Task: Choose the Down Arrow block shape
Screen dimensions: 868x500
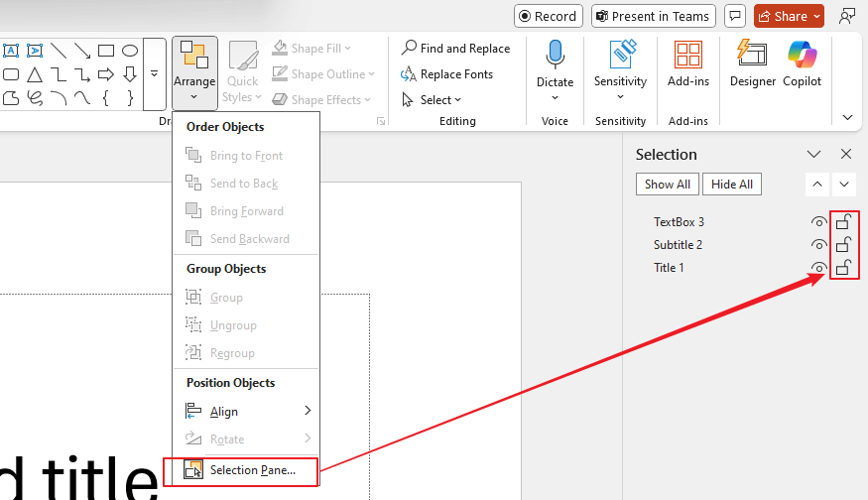Action: [x=130, y=74]
